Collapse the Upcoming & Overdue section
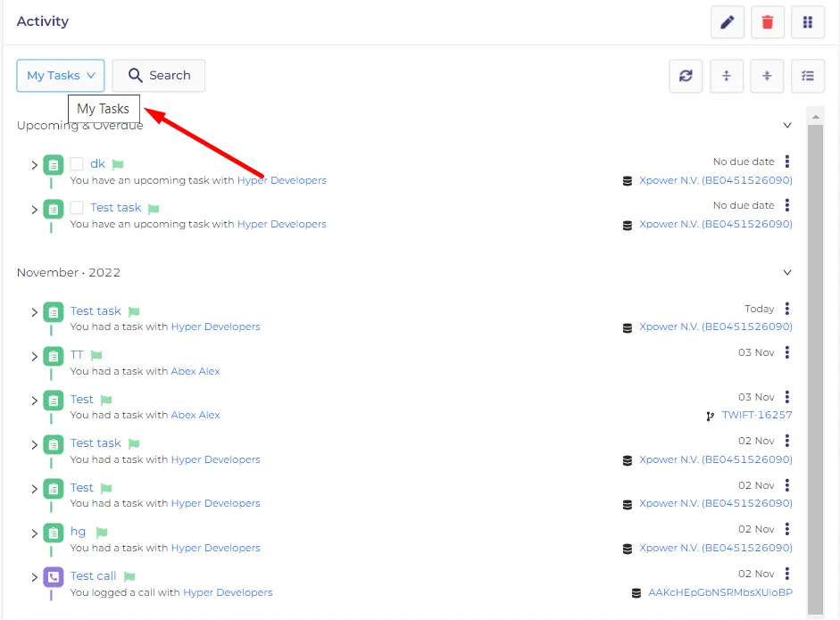840x620 pixels. click(787, 125)
